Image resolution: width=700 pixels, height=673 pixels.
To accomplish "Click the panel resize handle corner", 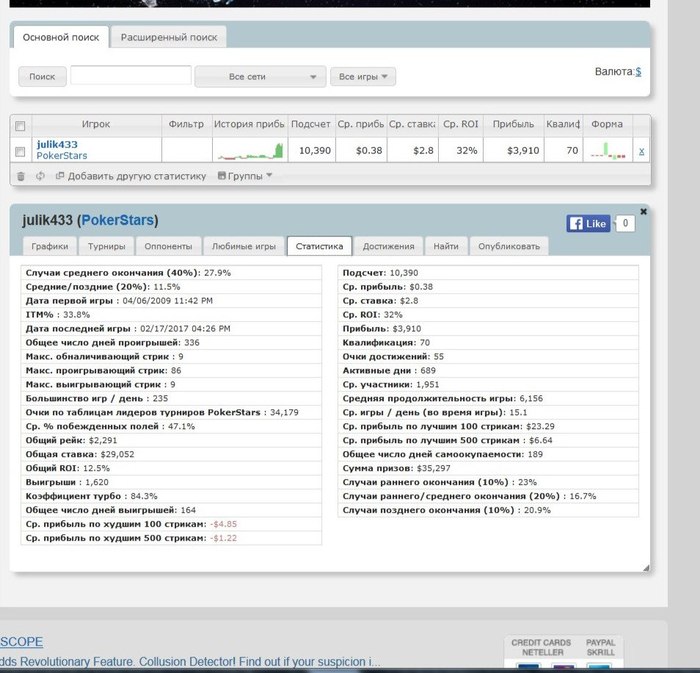I will click(646, 568).
